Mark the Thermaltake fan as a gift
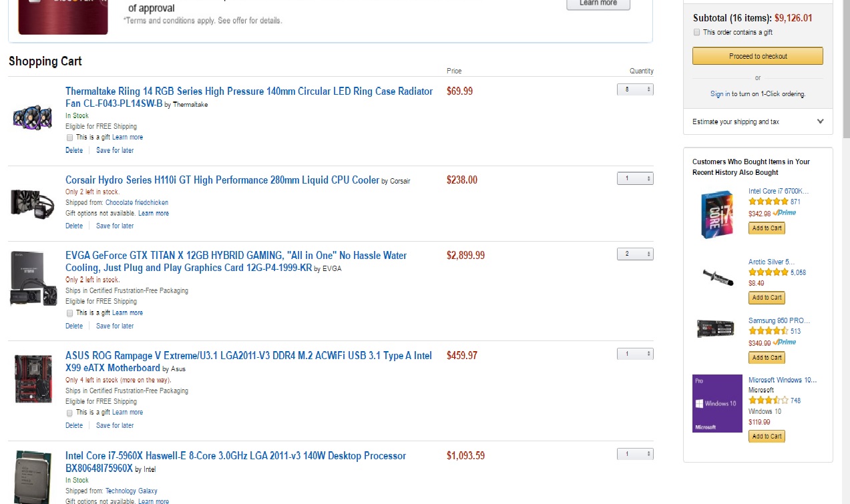The height and width of the screenshot is (504, 850). point(70,138)
